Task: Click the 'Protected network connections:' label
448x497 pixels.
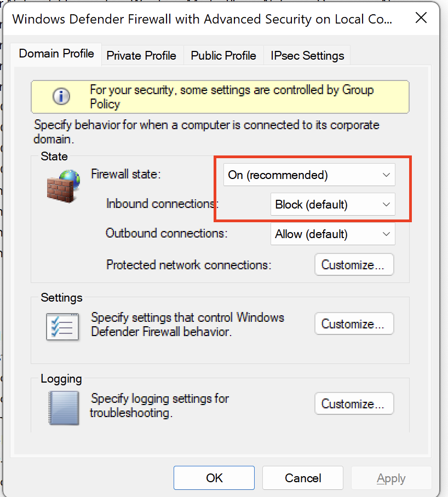Action: 188,265
